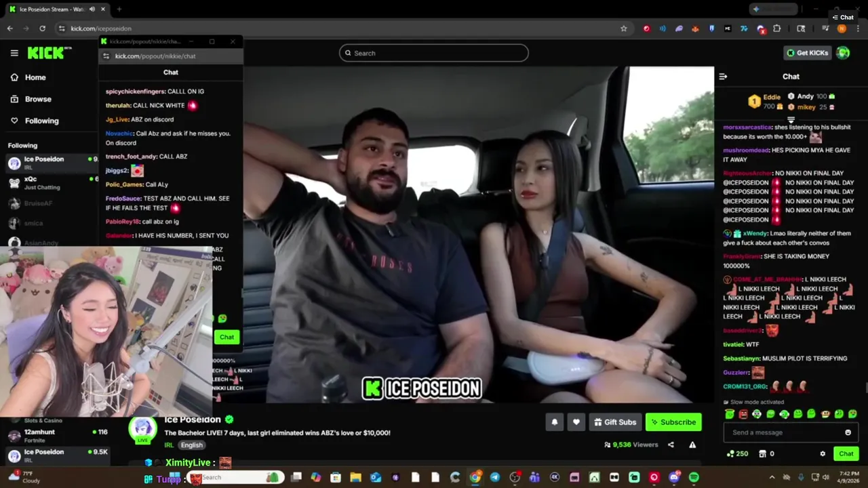Open Ice Poseidon channel avatar
The width and height of the screenshot is (868, 488).
[142, 428]
